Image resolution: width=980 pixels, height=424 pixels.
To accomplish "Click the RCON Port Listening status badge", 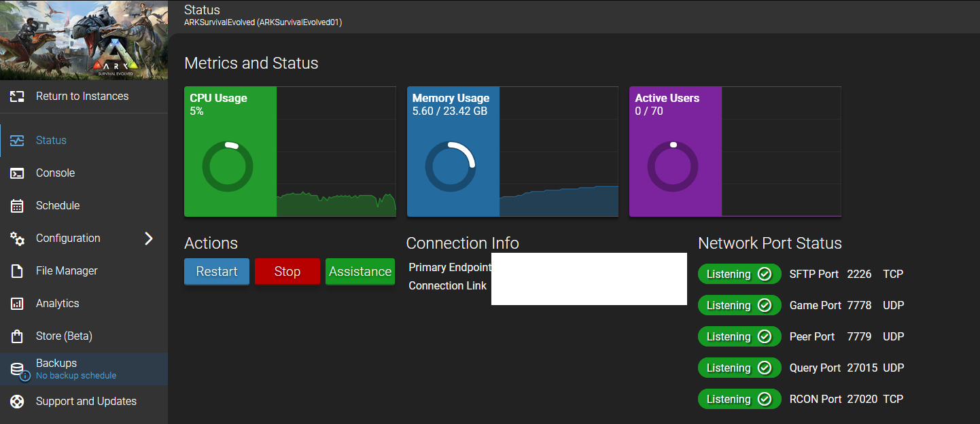I will pyautogui.click(x=739, y=400).
